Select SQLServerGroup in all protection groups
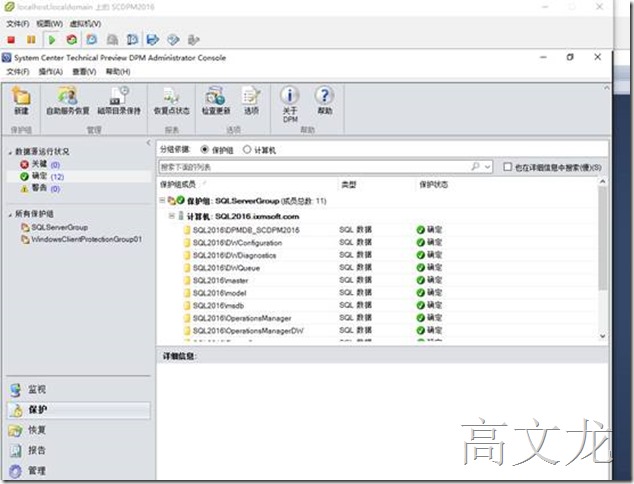Viewport: 634px width, 484px height. pyautogui.click(x=55, y=227)
